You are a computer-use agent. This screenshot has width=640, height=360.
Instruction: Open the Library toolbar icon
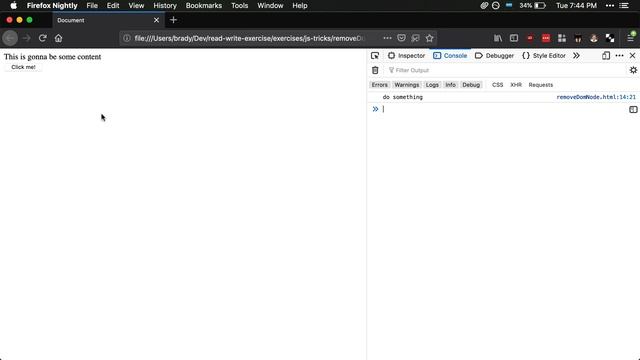(x=498, y=38)
